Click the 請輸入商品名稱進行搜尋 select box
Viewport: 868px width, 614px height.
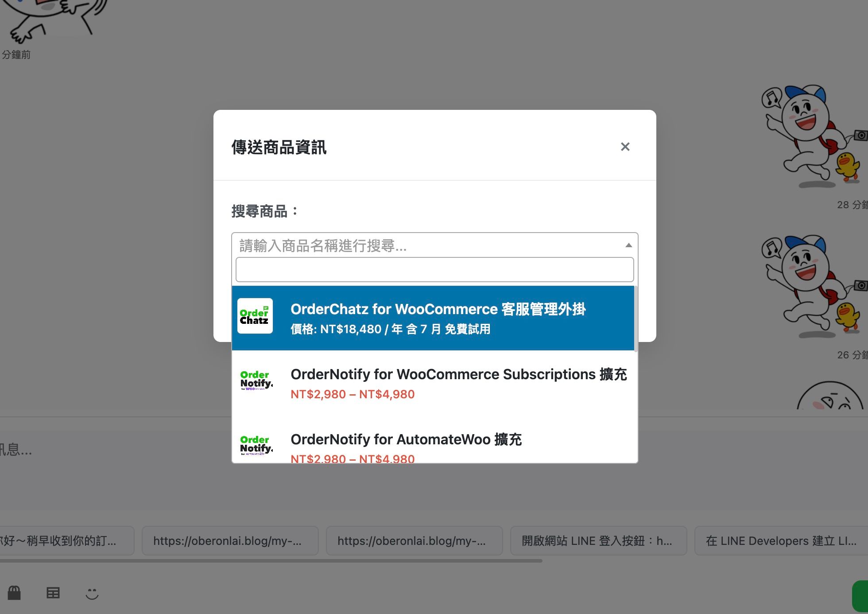pos(425,245)
